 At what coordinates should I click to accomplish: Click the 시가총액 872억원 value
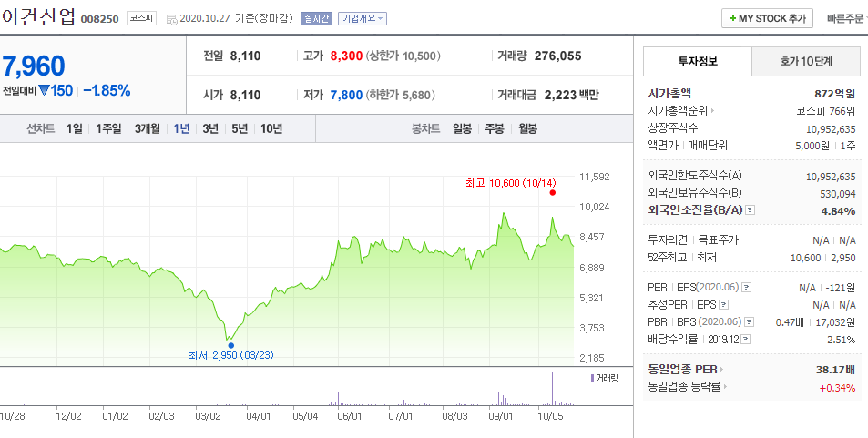[835, 94]
